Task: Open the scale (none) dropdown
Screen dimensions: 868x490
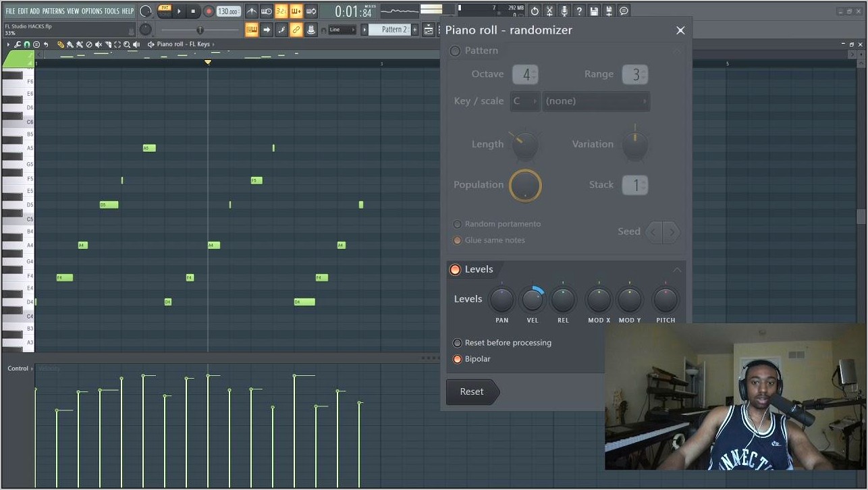Action: tap(596, 101)
